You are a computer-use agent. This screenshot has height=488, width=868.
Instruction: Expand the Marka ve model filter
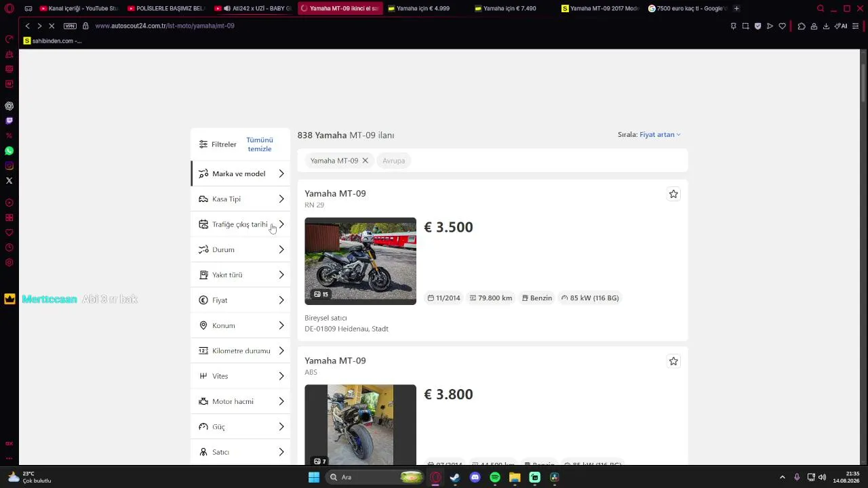click(x=241, y=174)
